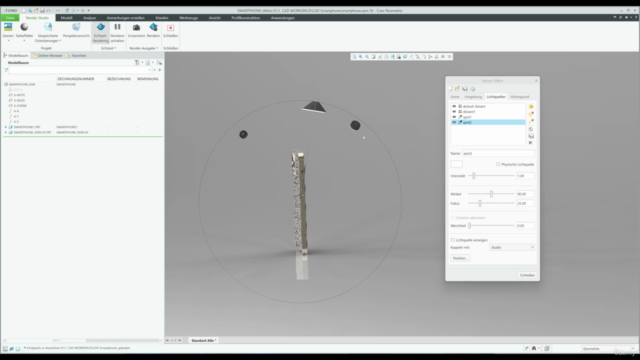This screenshot has width=640, height=360.
Task: Check the Physische Lichtquelle checkbox
Action: pyautogui.click(x=498, y=164)
